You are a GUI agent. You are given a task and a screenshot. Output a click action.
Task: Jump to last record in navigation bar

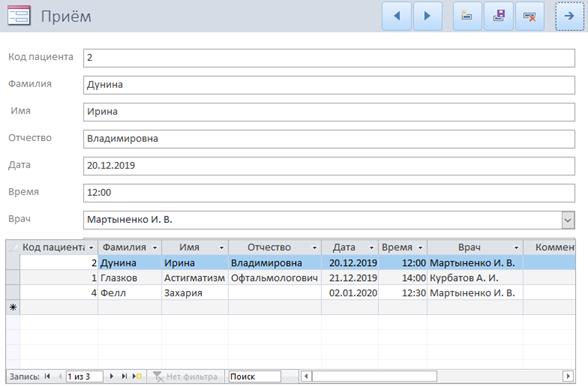[124, 376]
